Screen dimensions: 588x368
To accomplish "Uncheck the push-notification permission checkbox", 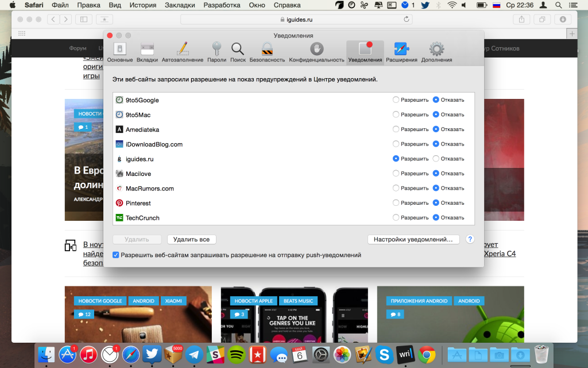I will (x=116, y=255).
